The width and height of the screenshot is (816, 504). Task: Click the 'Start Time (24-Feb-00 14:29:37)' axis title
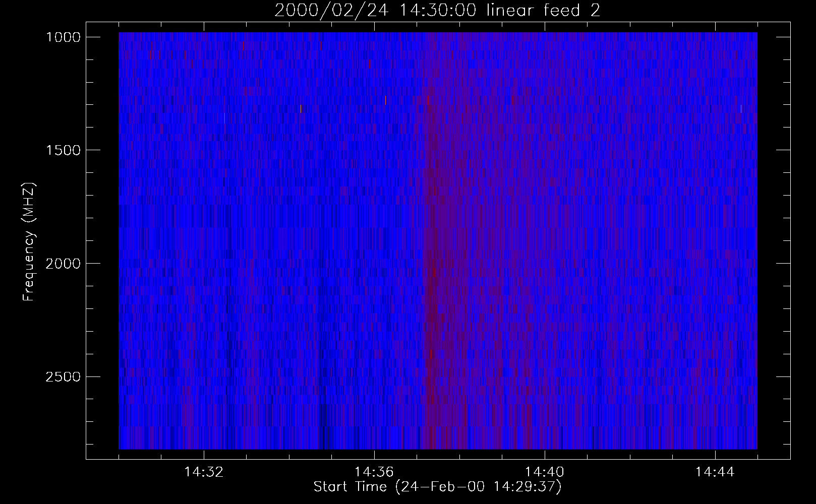[437, 487]
